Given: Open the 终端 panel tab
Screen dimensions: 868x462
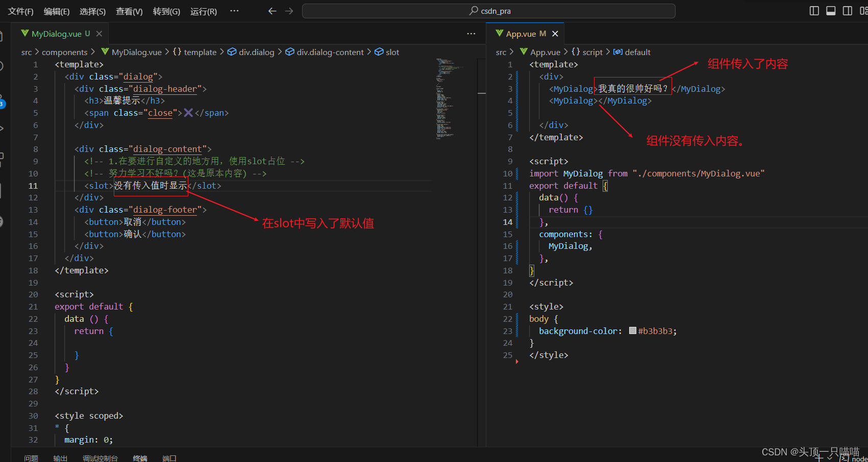Looking at the screenshot, I should pyautogui.click(x=140, y=458).
